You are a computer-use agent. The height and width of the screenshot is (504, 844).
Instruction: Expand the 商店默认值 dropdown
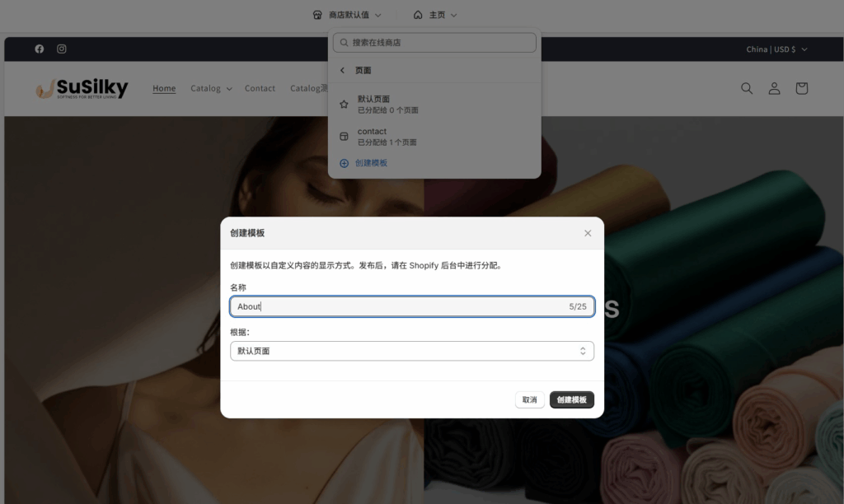(347, 15)
